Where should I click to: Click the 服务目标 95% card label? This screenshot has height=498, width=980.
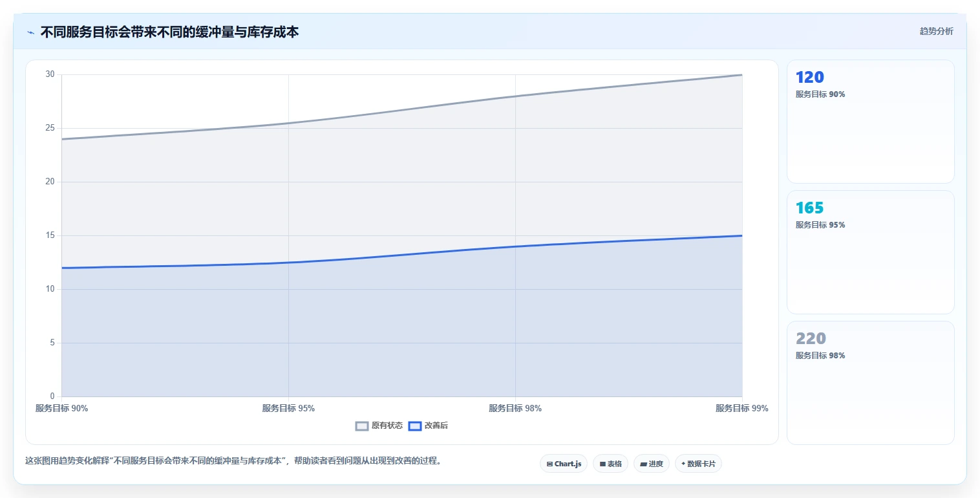tap(820, 225)
